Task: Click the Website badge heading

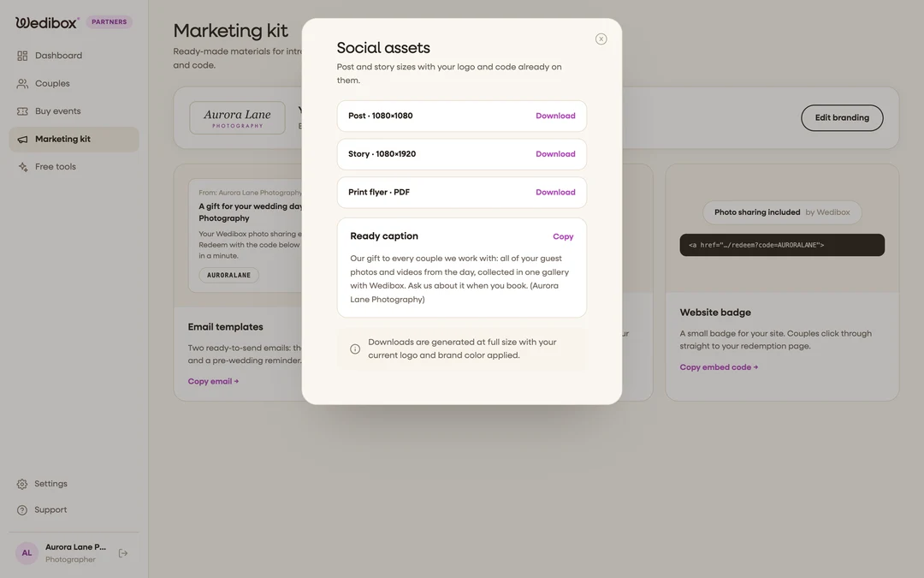Action: pos(714,312)
